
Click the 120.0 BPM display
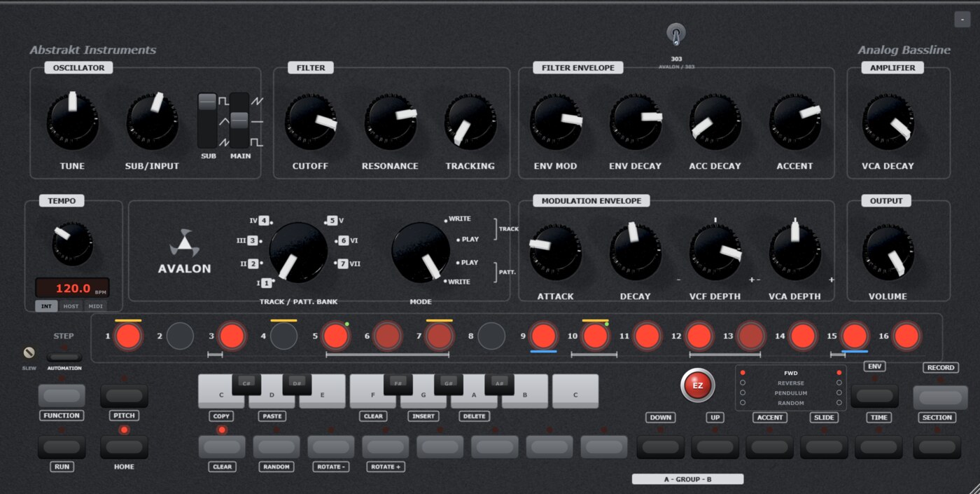click(x=73, y=288)
